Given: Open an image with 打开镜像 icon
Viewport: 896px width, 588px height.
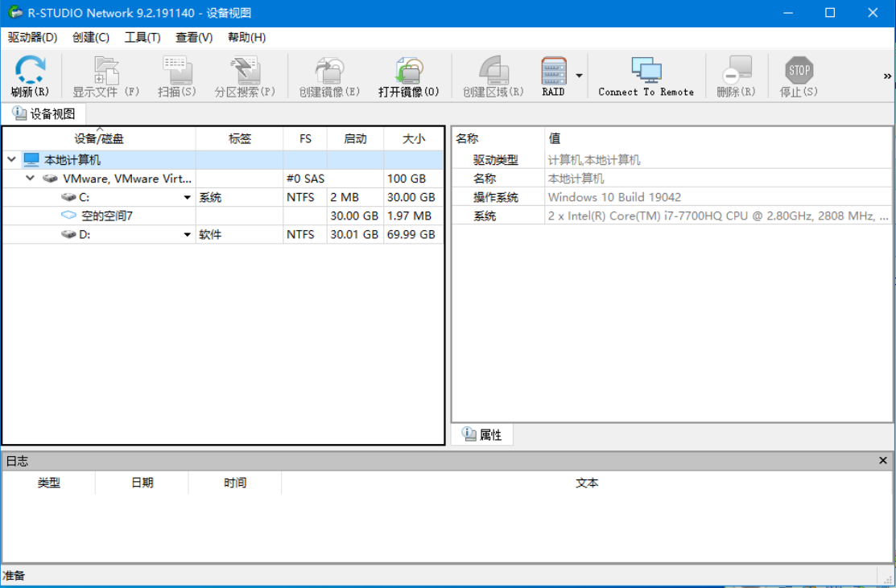Looking at the screenshot, I should 409,70.
